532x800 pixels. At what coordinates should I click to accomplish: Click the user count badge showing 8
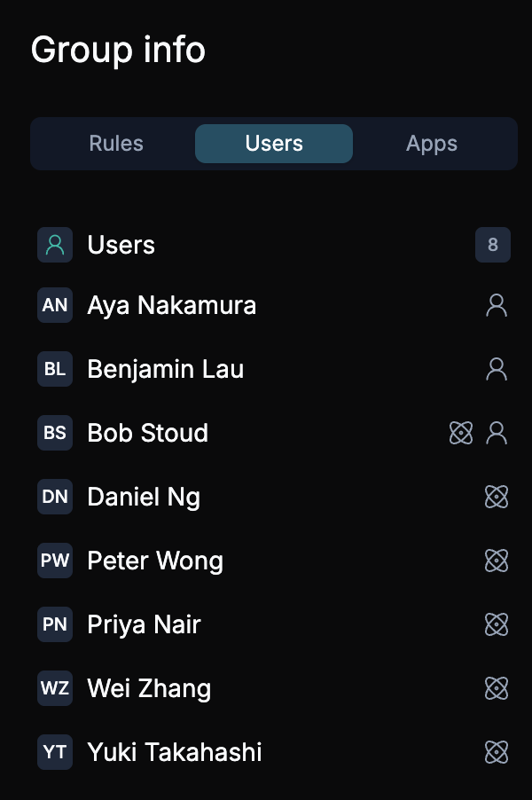pyautogui.click(x=493, y=245)
